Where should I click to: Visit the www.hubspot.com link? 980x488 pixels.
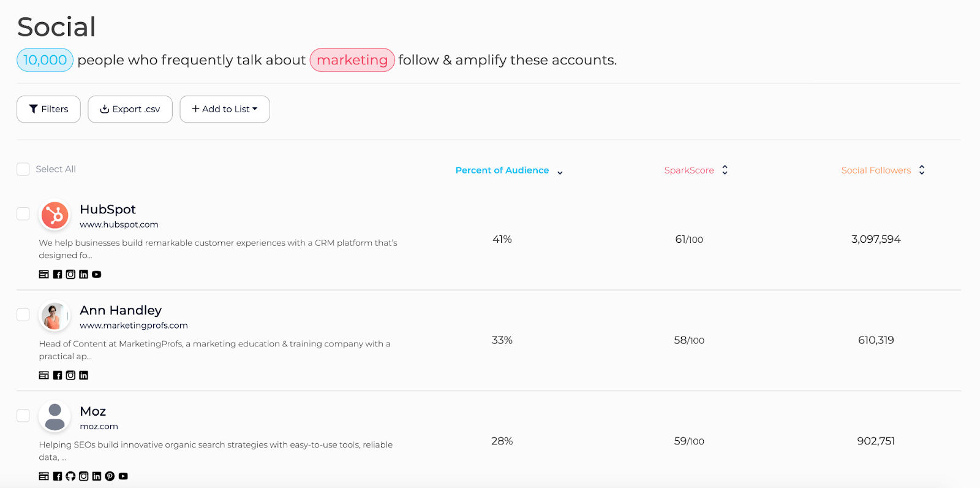pyautogui.click(x=119, y=225)
